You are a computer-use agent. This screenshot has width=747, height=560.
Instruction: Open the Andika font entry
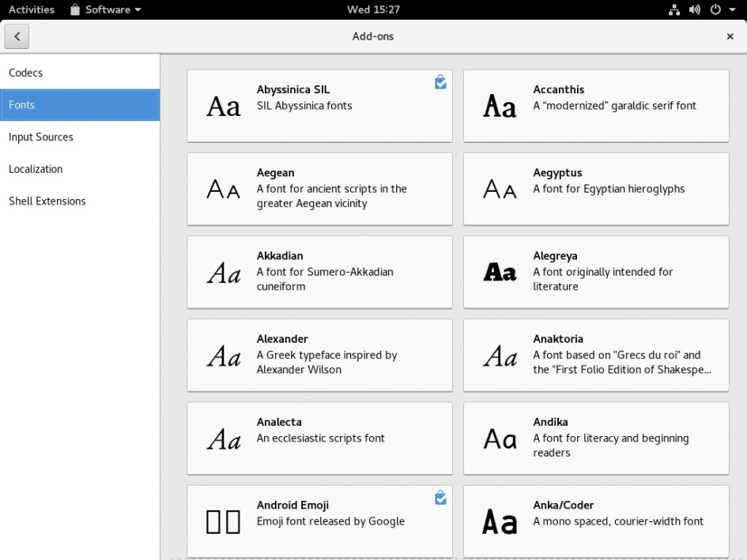coord(596,438)
